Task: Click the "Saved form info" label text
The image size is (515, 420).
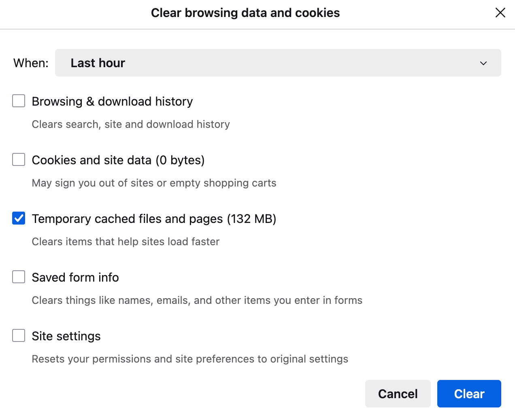Action: pyautogui.click(x=75, y=278)
